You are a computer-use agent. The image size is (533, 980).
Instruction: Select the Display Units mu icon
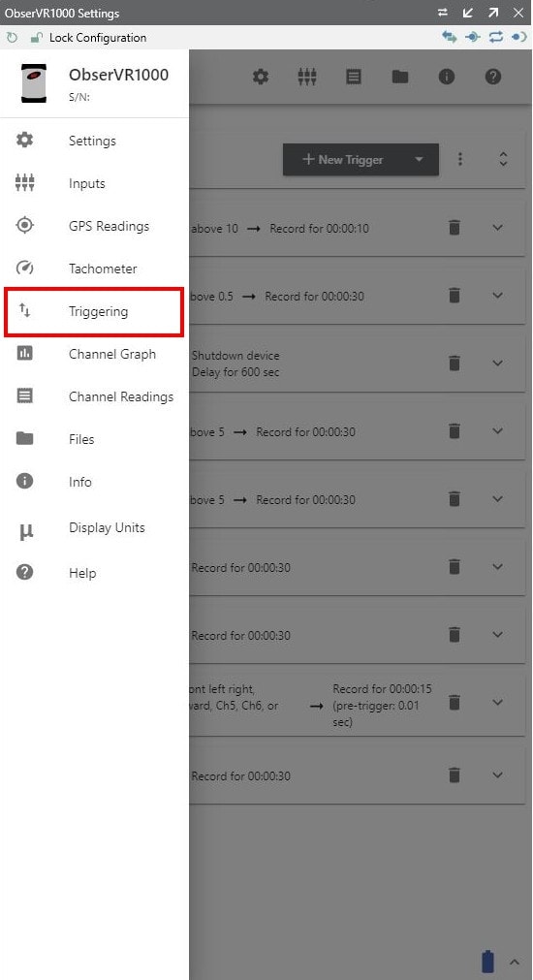pyautogui.click(x=25, y=530)
